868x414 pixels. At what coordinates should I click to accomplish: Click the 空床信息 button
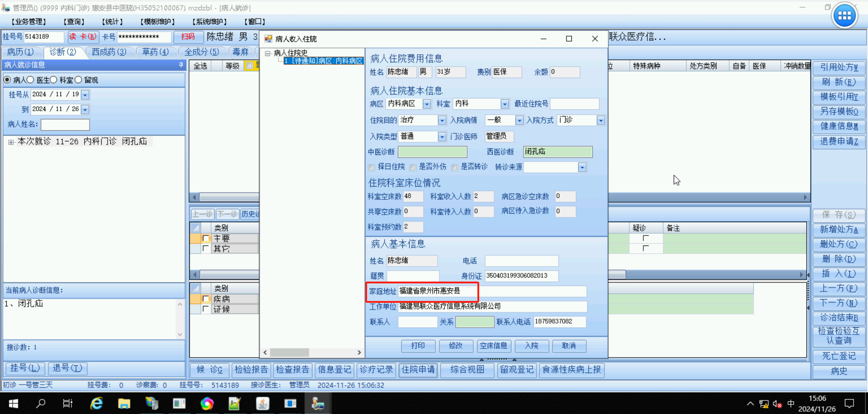click(x=494, y=346)
